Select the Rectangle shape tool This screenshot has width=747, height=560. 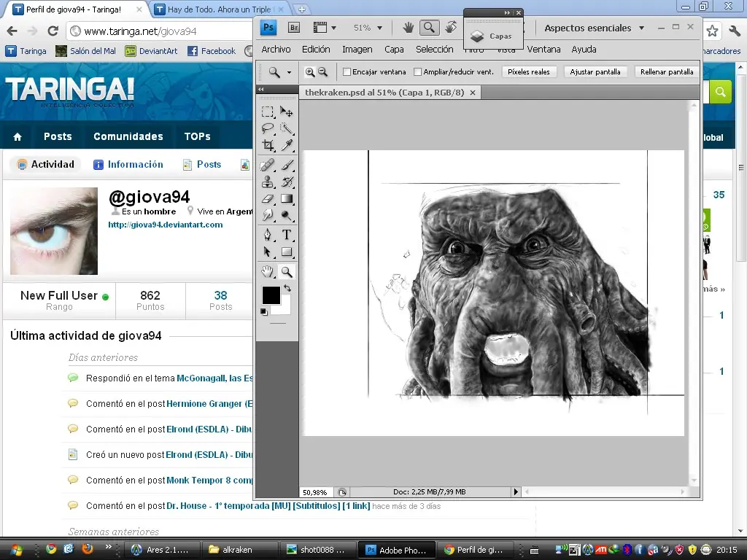tap(286, 252)
